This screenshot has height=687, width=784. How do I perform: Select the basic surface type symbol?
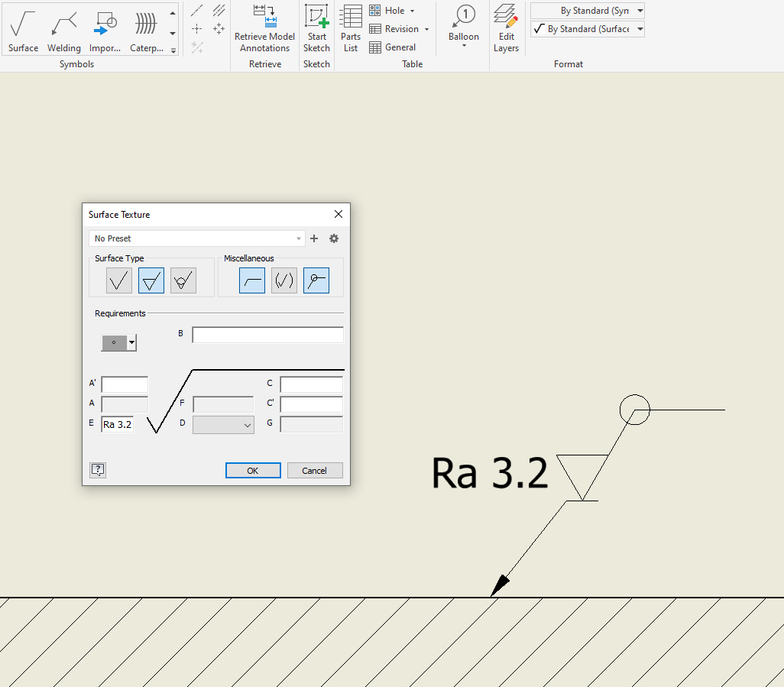118,280
